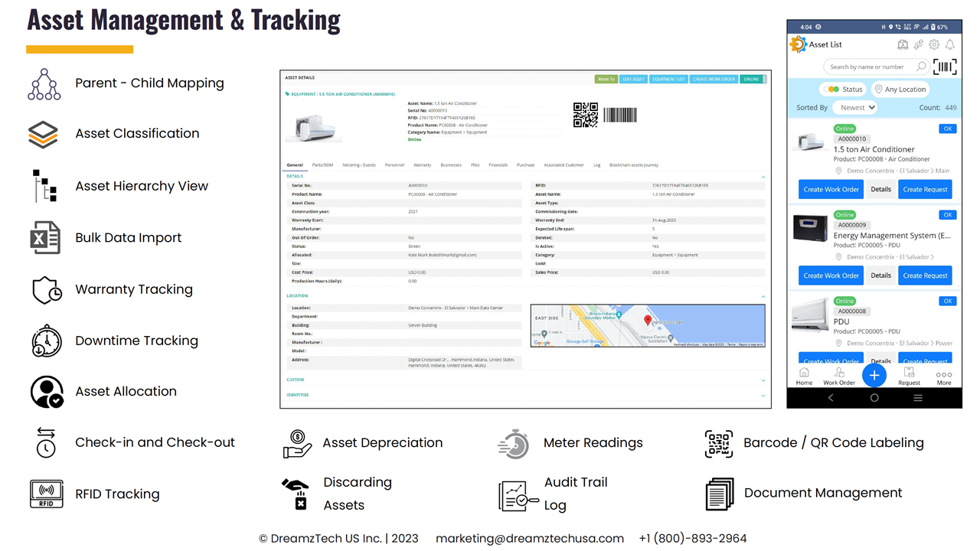Tap the OK badge on A0000009 card
Screen dimensions: 980x551
(948, 215)
